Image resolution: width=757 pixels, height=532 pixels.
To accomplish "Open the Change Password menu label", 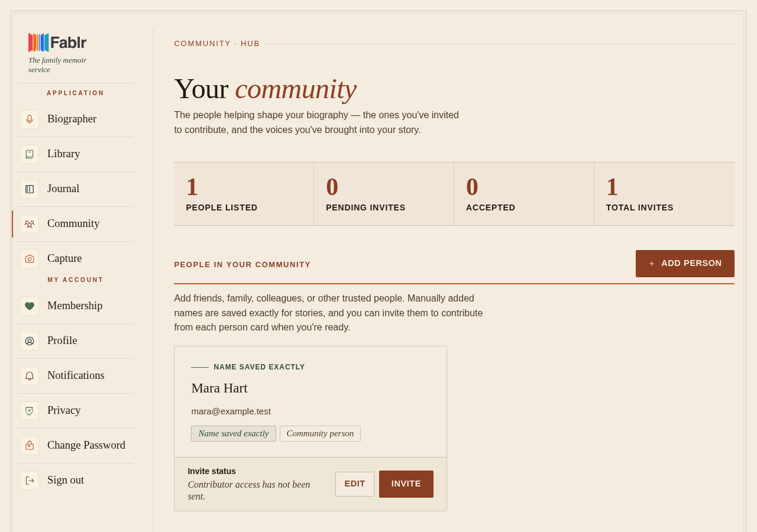I will coord(86,445).
